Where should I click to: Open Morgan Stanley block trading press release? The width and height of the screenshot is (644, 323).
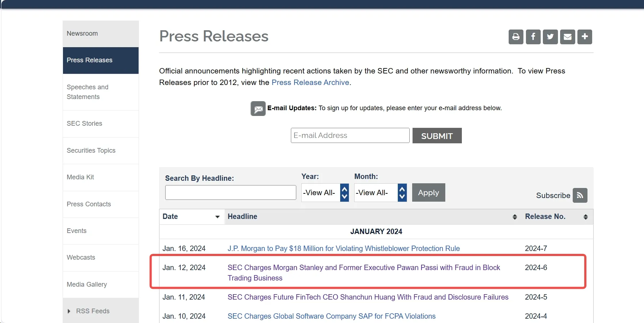pos(364,273)
